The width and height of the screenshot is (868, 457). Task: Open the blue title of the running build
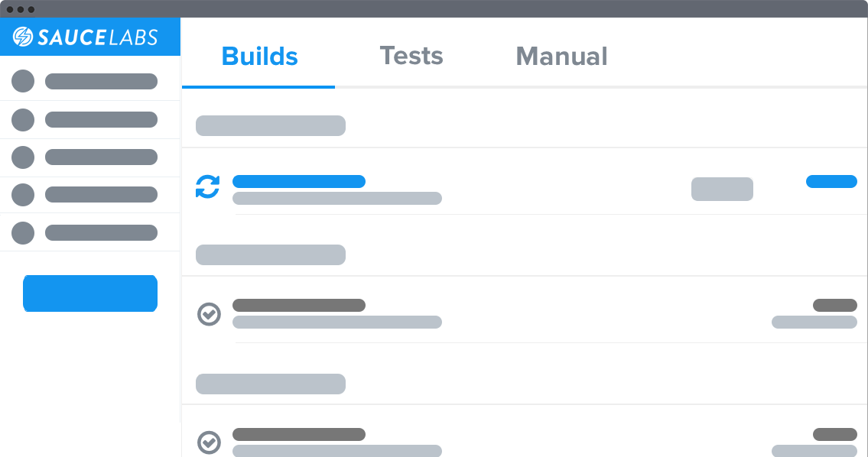point(298,181)
